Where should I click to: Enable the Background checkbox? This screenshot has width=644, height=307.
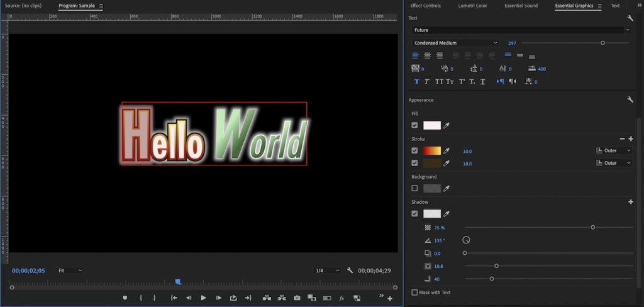pyautogui.click(x=414, y=188)
